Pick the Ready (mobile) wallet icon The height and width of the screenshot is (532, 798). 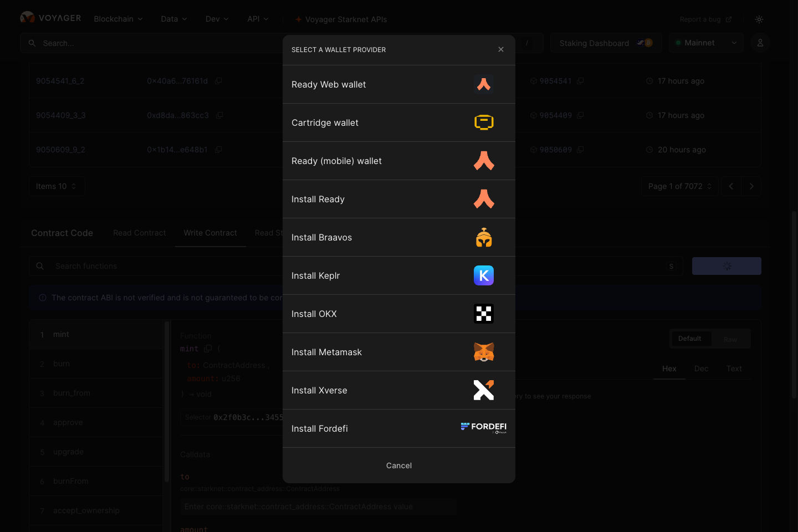click(x=484, y=161)
